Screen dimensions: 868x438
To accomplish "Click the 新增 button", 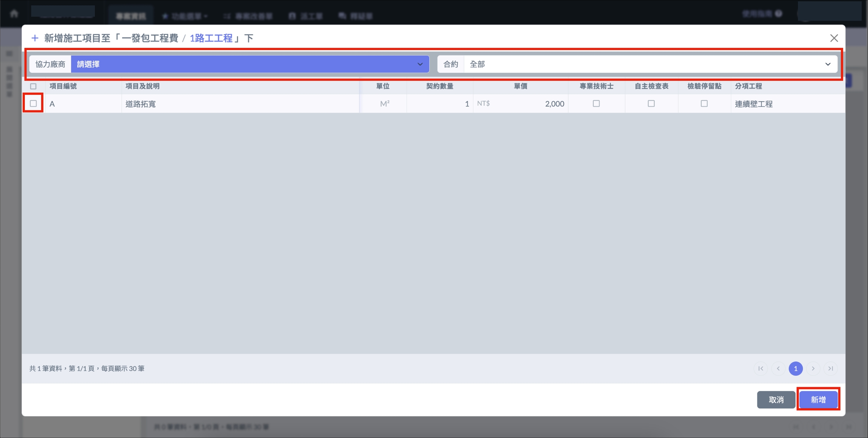I will 818,400.
